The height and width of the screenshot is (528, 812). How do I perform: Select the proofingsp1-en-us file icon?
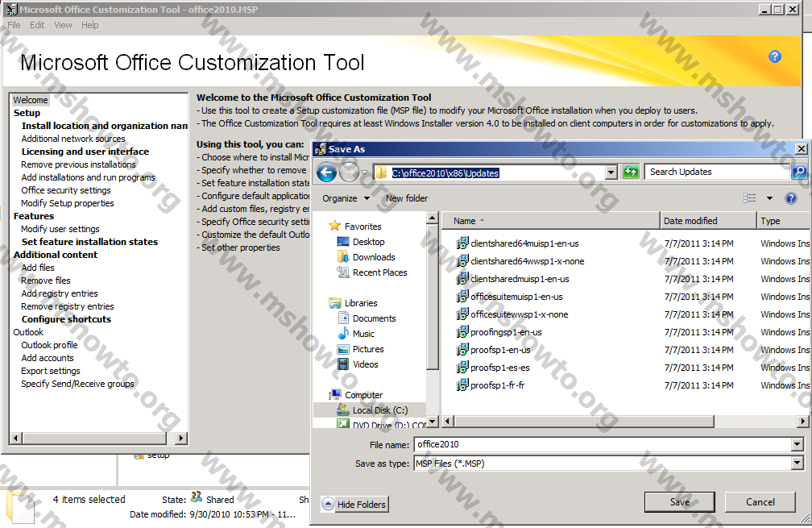(x=462, y=331)
